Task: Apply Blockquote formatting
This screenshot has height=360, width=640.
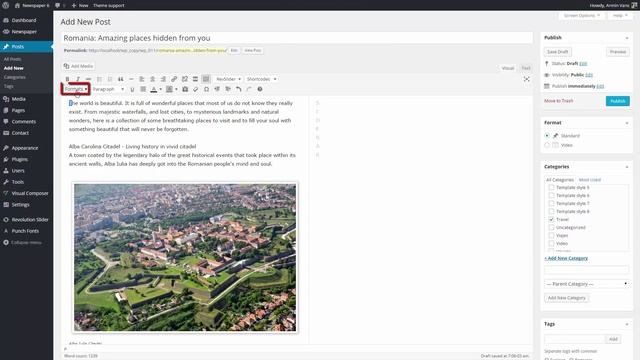Action: tap(120, 79)
